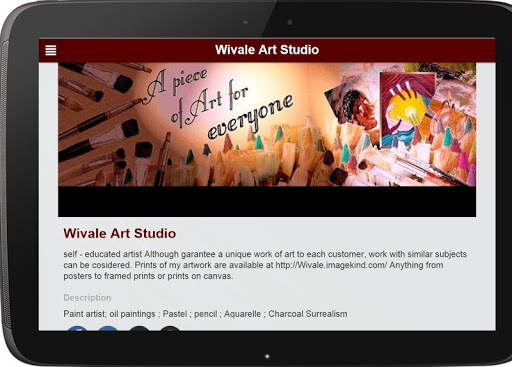Tap the first black circular icon
This screenshot has height=367, width=512.
point(139,328)
